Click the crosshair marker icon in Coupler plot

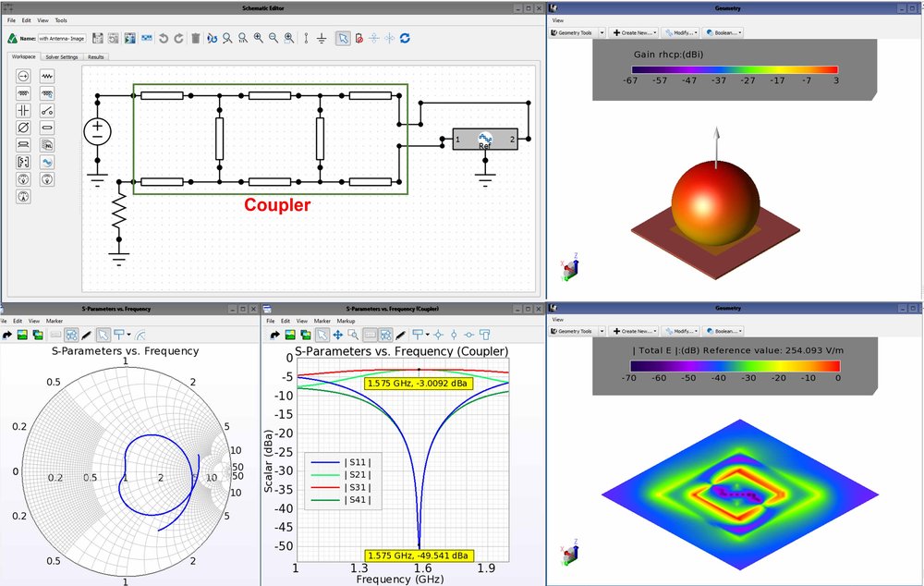438,335
